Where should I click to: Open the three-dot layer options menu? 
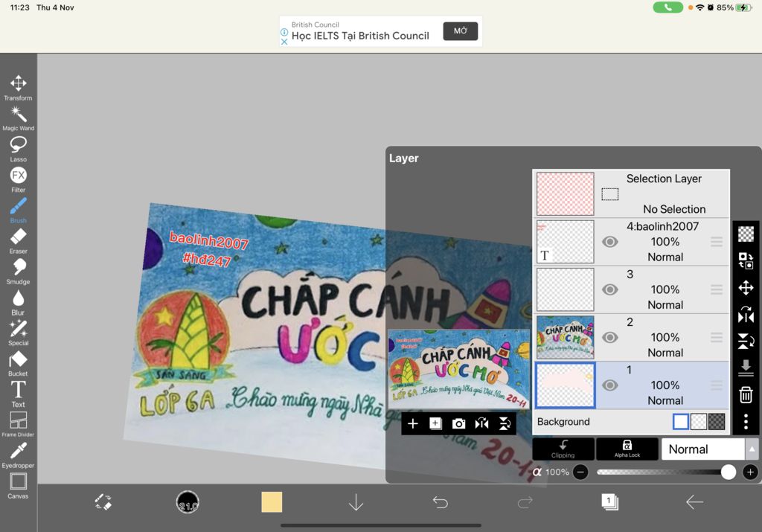[746, 421]
